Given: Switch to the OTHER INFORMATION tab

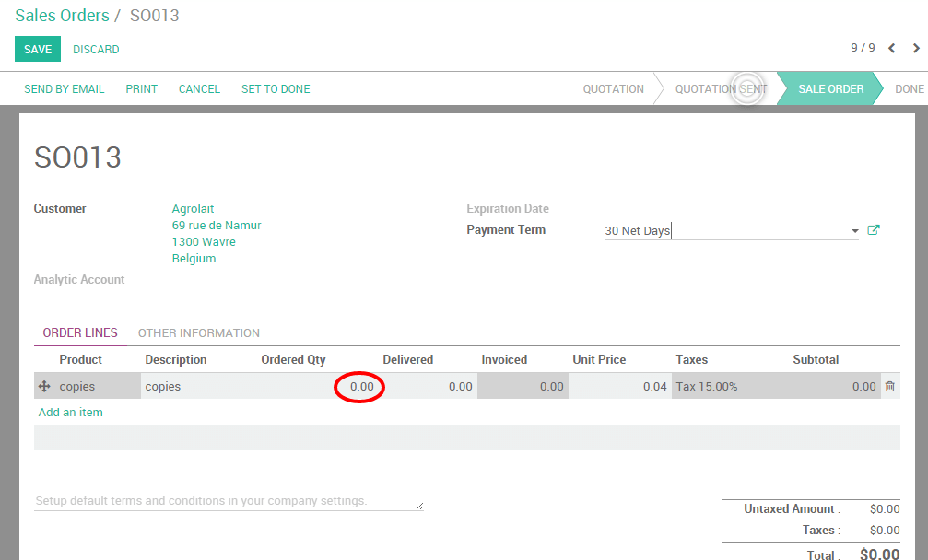Looking at the screenshot, I should pos(199,332).
